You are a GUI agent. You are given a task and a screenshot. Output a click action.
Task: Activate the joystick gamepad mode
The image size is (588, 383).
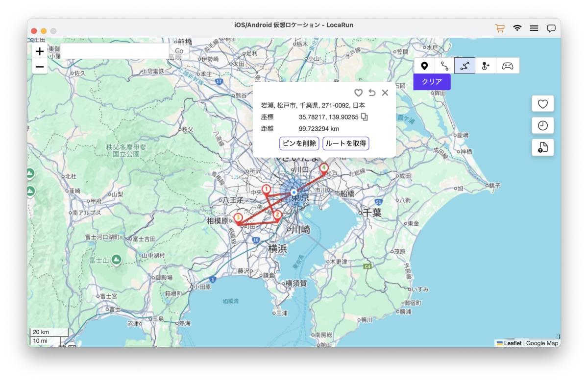(508, 66)
